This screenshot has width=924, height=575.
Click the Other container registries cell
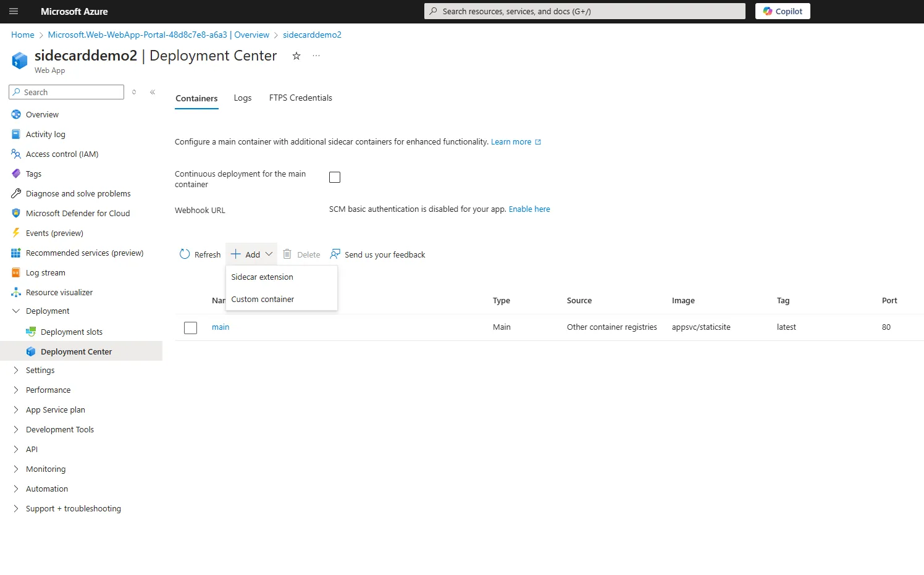(612, 327)
